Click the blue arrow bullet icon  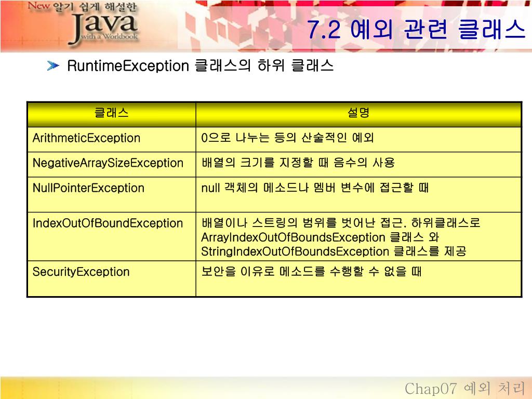coord(54,65)
